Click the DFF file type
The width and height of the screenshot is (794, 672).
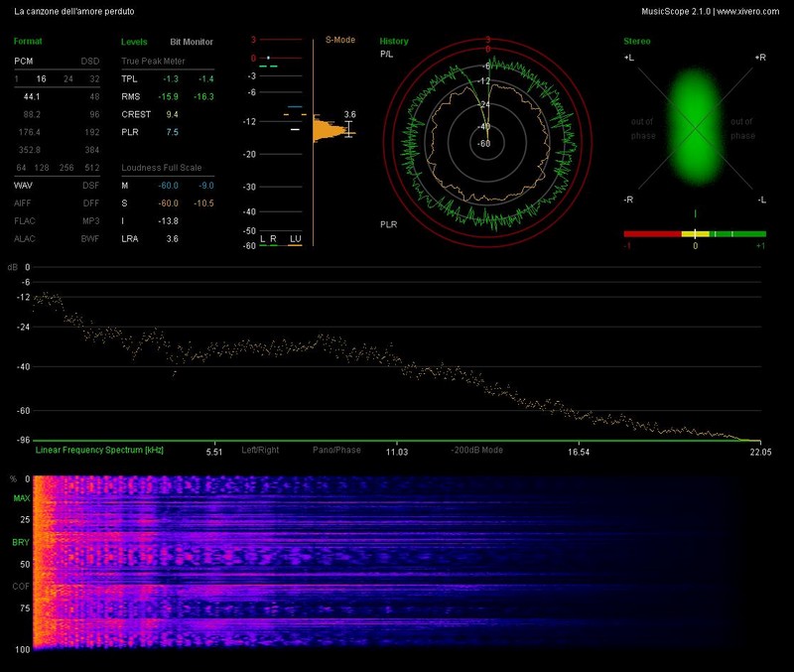click(x=91, y=203)
